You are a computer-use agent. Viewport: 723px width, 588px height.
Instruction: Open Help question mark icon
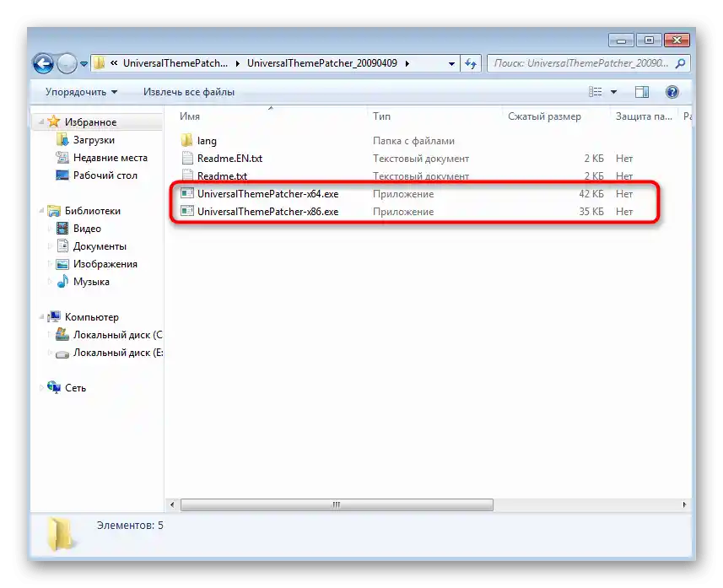tap(672, 92)
